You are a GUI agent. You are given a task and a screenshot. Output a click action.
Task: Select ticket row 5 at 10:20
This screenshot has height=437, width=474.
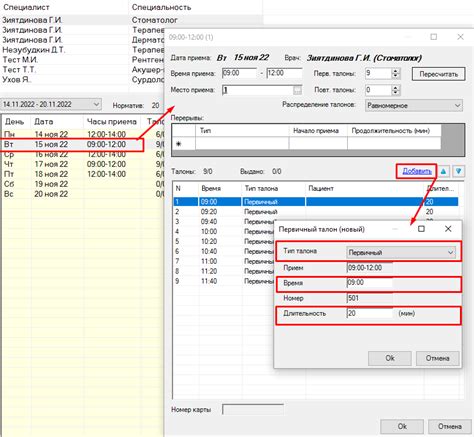(x=224, y=241)
